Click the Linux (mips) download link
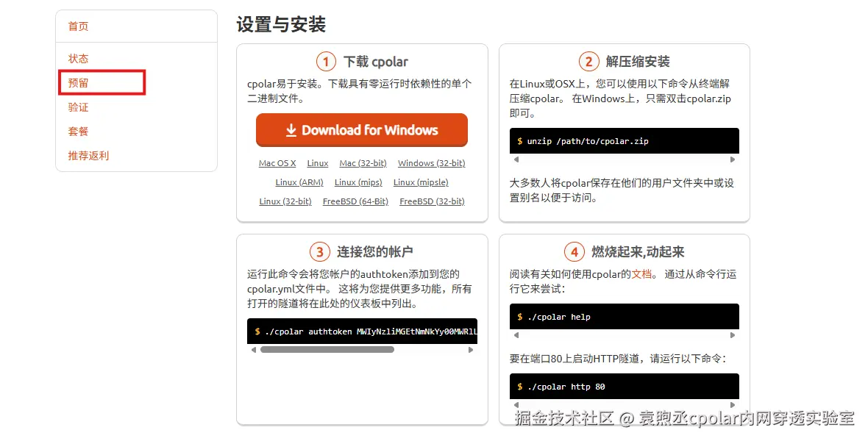This screenshot has width=868, height=441. pos(358,182)
